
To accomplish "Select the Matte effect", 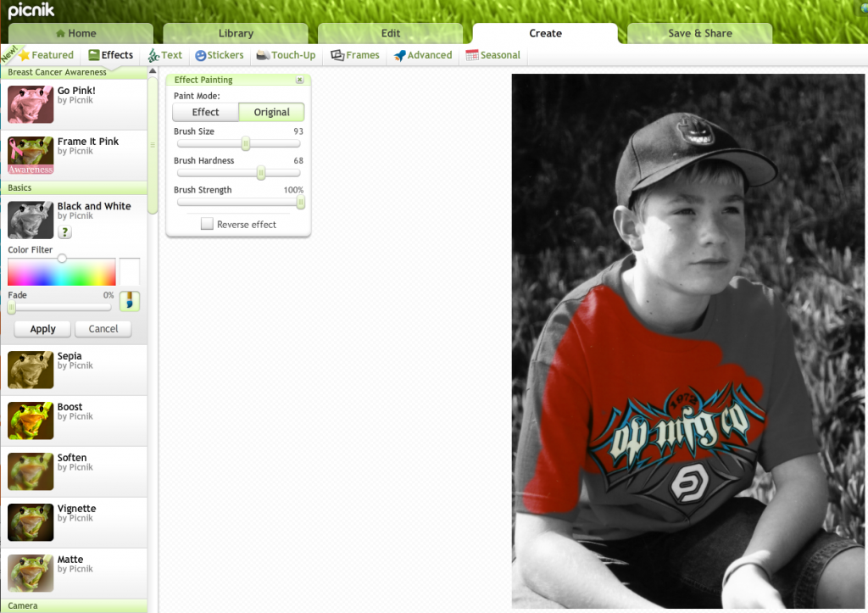I will click(x=74, y=573).
